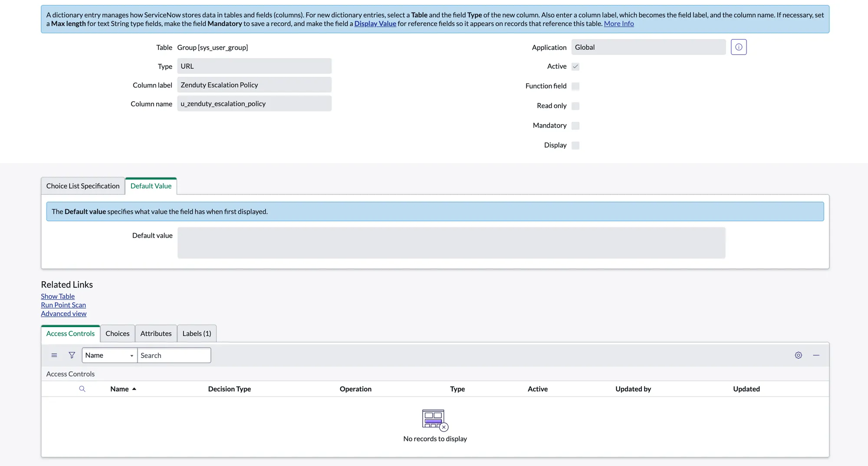
Task: Click the No records to display message
Action: (x=435, y=439)
